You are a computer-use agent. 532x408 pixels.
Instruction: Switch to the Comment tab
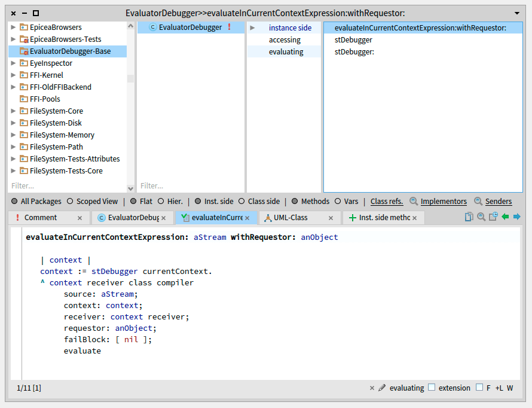point(41,218)
